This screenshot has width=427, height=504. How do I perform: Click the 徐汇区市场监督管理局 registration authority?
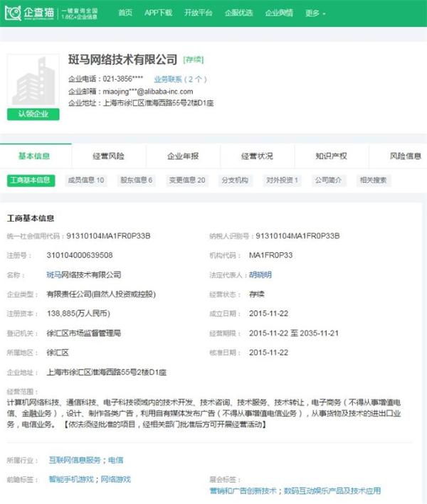click(x=84, y=333)
